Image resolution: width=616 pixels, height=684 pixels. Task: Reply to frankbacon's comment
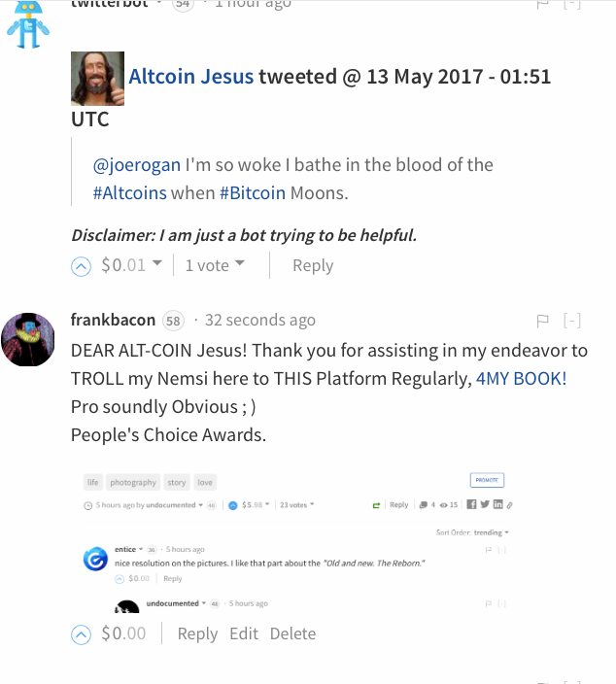coord(197,633)
